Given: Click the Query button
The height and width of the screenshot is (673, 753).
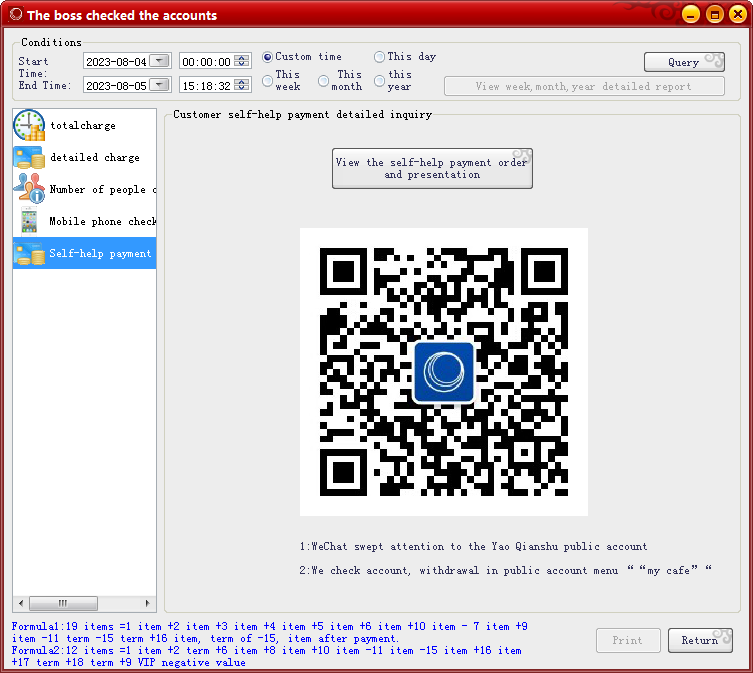Looking at the screenshot, I should coord(684,62).
